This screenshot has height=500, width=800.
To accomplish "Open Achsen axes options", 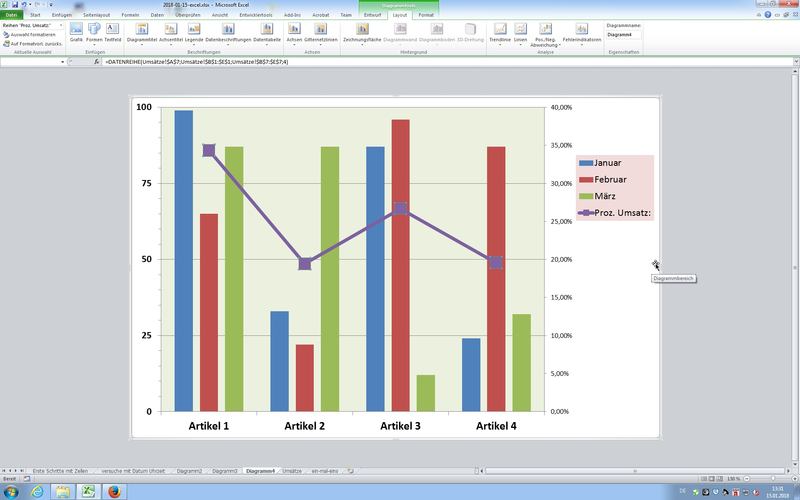I will (x=294, y=33).
